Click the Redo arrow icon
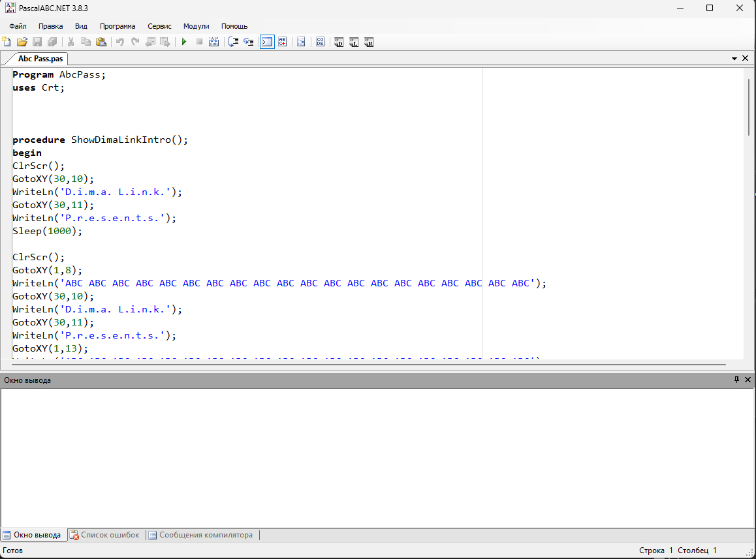Screen dimensions: 756x559 135,42
